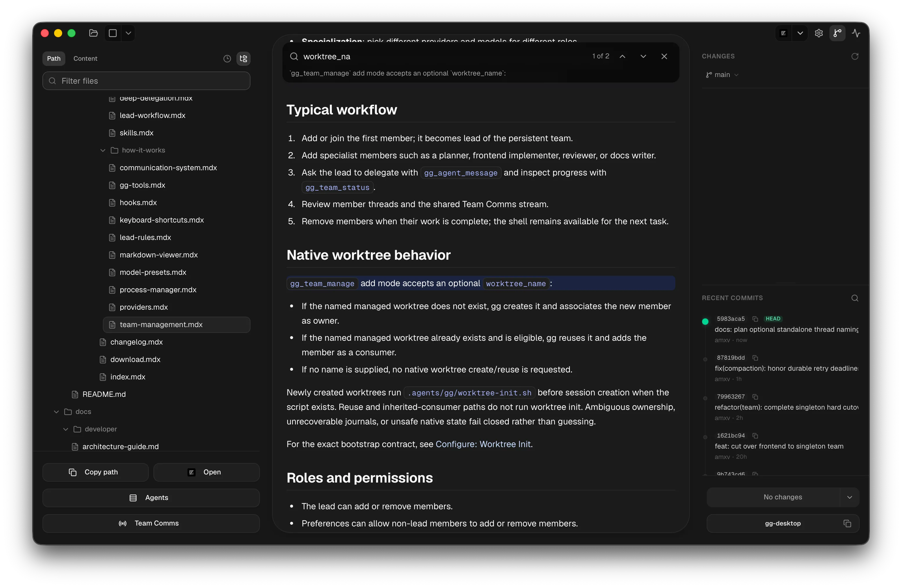Select commit feat: cut over frontend
Screen dimensions: 902x588
779,446
